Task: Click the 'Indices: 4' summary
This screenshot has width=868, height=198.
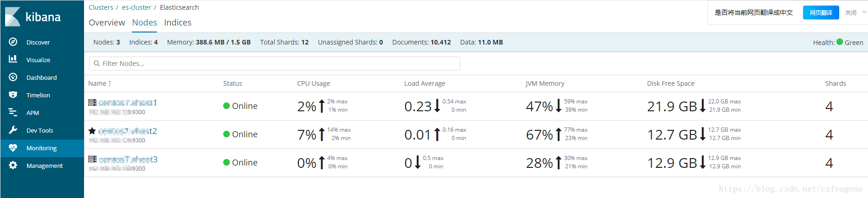Action: click(x=143, y=42)
